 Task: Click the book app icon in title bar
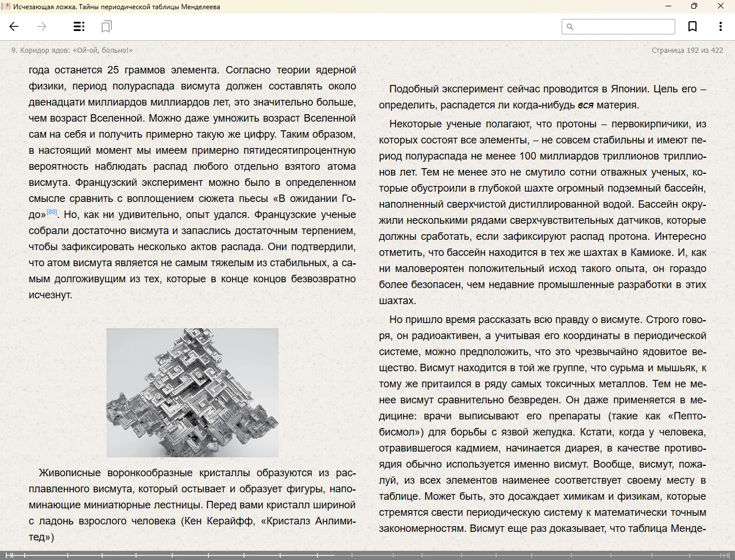(6, 6)
